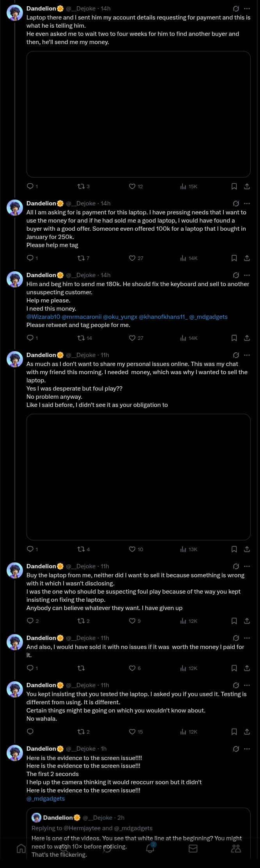
Task: Share the tweet with 15K views
Action: [247, 186]
